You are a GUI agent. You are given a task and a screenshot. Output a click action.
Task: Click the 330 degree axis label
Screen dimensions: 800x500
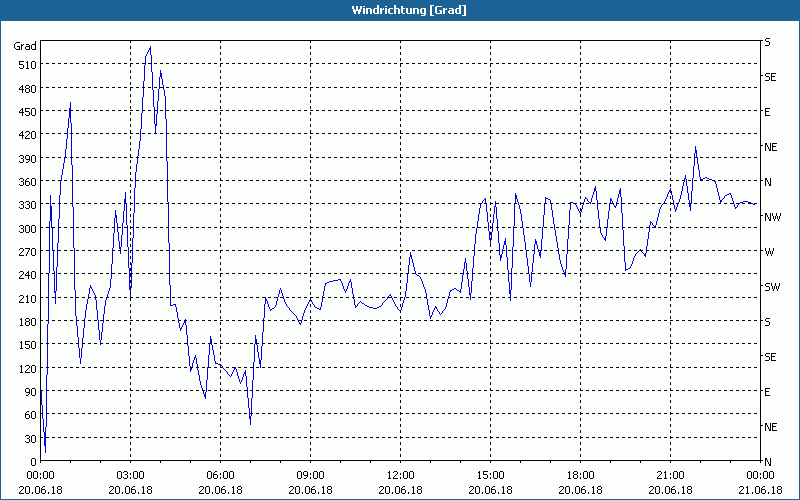28,205
